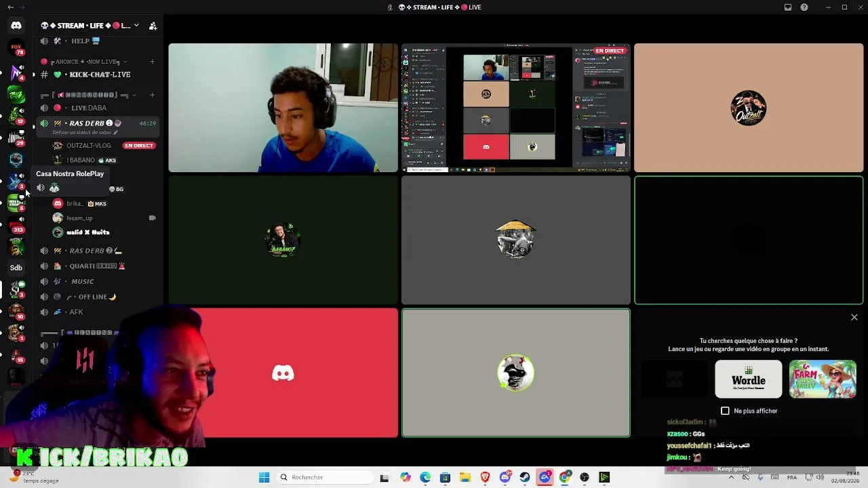Open the OUTZALT live stream tile

(x=515, y=108)
